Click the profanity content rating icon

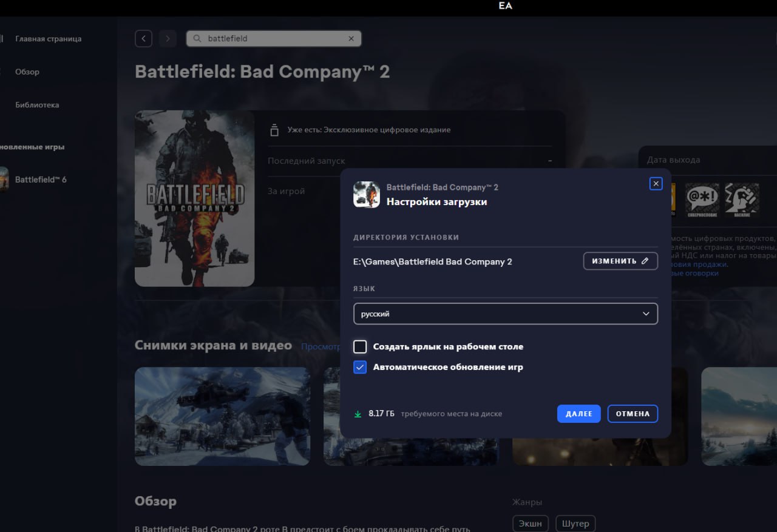coord(702,200)
